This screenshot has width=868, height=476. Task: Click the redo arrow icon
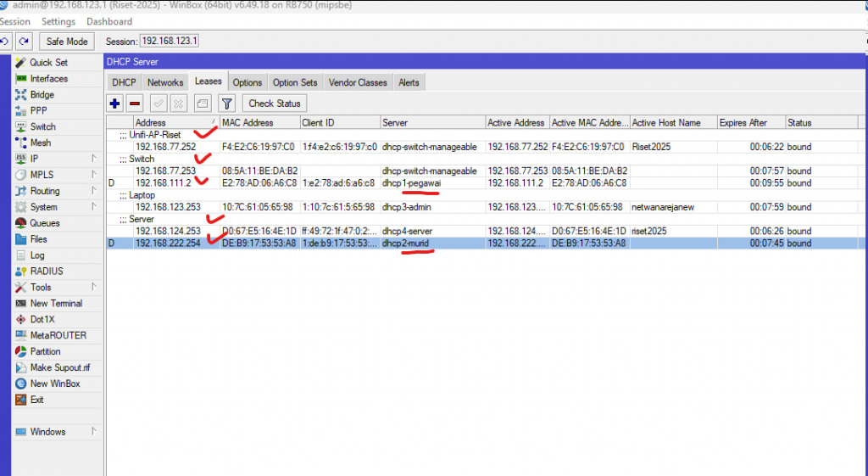(x=25, y=42)
